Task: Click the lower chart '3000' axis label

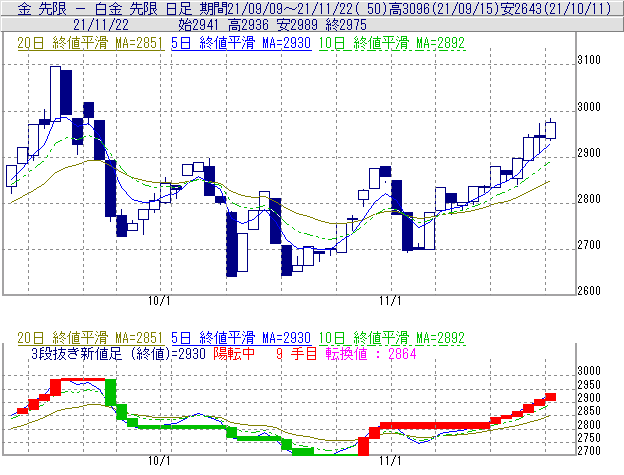Action: 589,371
